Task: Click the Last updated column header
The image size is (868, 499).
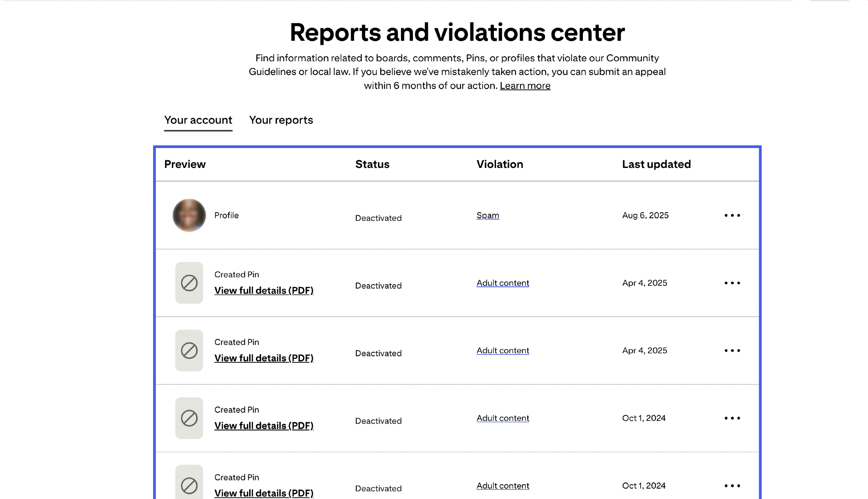Action: (656, 164)
